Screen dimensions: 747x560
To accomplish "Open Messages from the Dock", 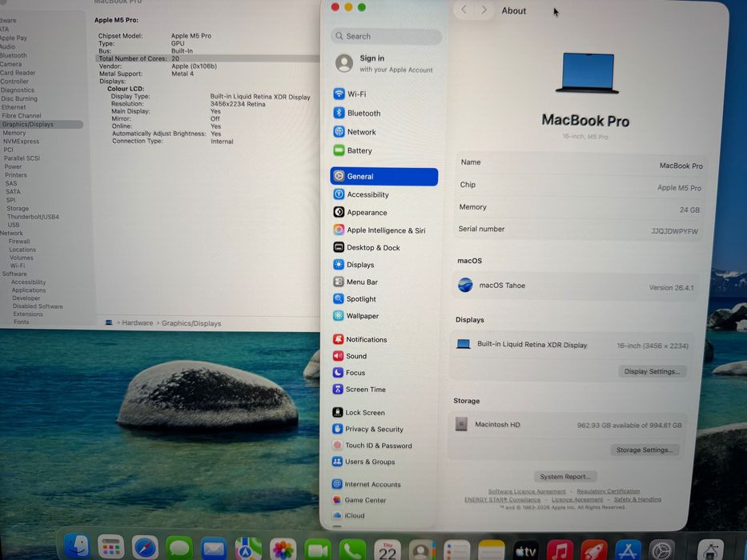I will (179, 548).
